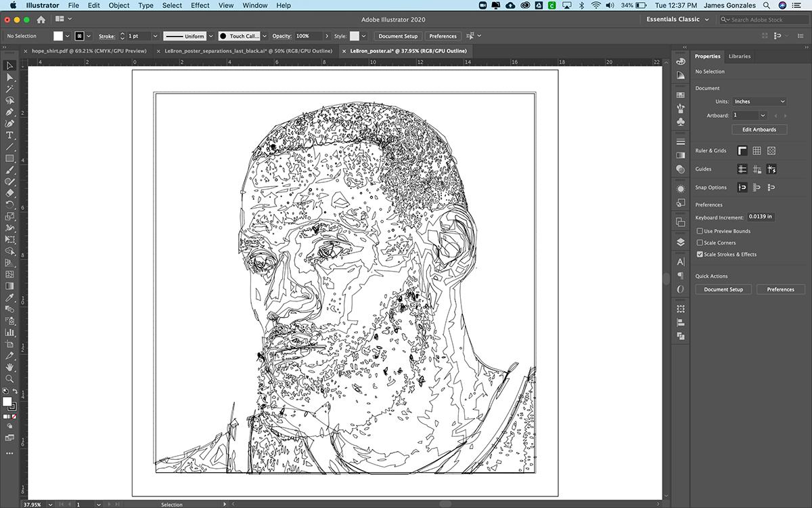This screenshot has height=508, width=812.
Task: Select the Line Segment tool
Action: click(9, 146)
